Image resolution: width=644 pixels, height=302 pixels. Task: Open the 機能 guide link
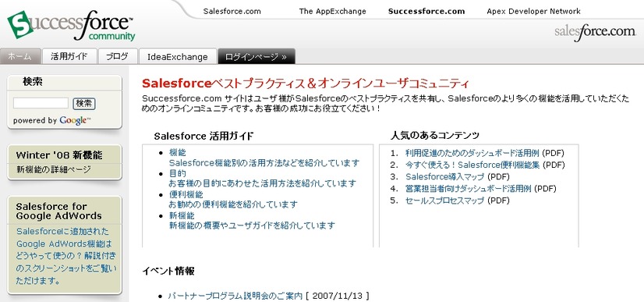click(178, 152)
